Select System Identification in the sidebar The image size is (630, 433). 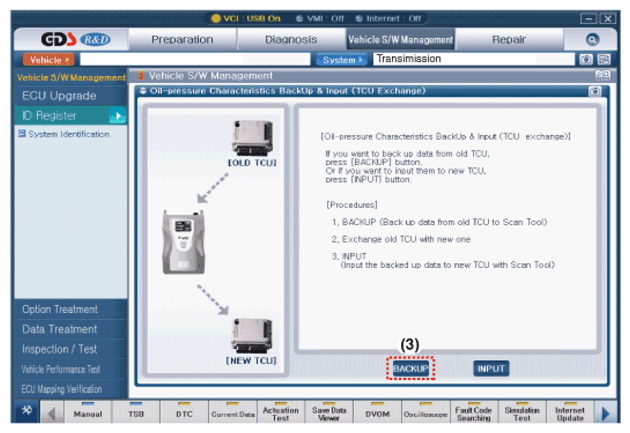(x=68, y=134)
